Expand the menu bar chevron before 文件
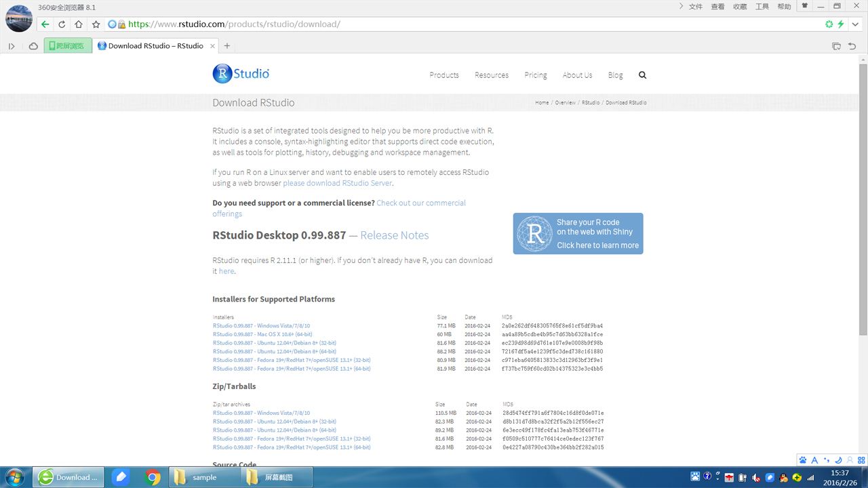The width and height of the screenshot is (868, 488). click(682, 6)
